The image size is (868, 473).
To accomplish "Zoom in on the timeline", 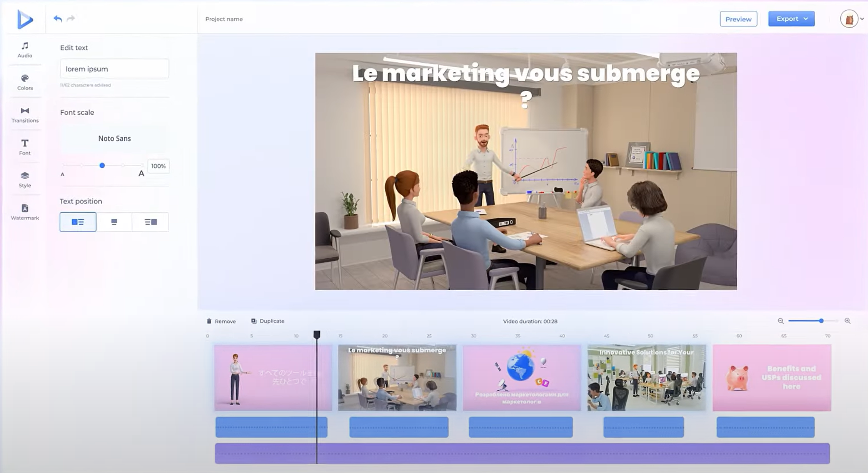I will click(x=847, y=321).
